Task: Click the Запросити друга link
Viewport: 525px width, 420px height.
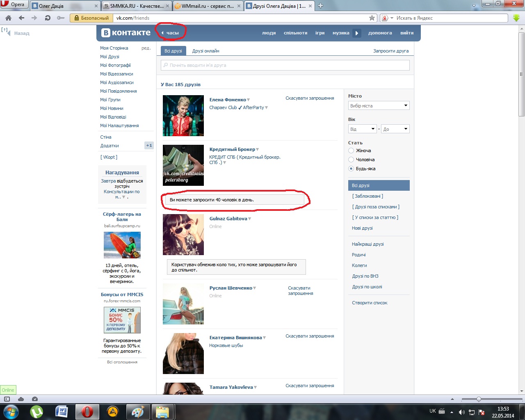Action: (x=391, y=51)
